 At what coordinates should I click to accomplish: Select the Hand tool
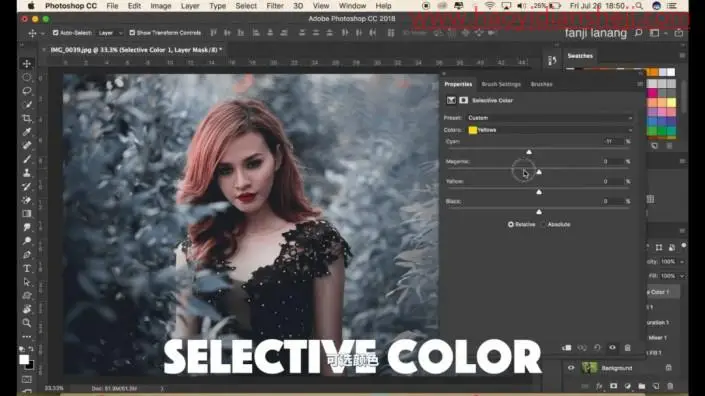tap(27, 309)
